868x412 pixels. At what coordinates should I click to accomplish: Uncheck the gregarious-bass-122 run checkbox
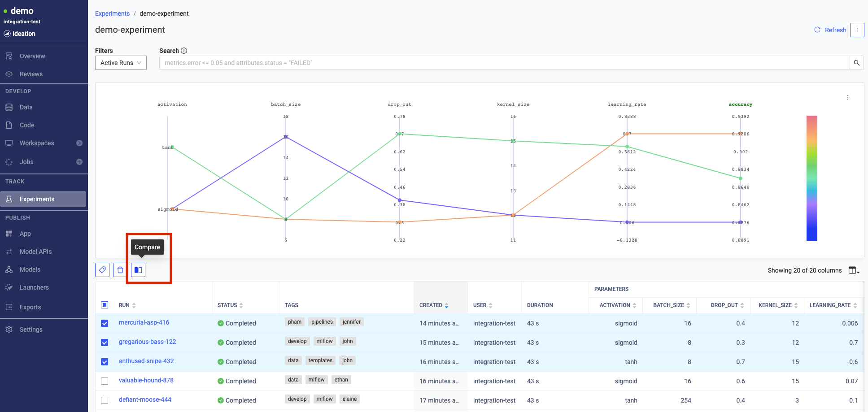tap(105, 343)
